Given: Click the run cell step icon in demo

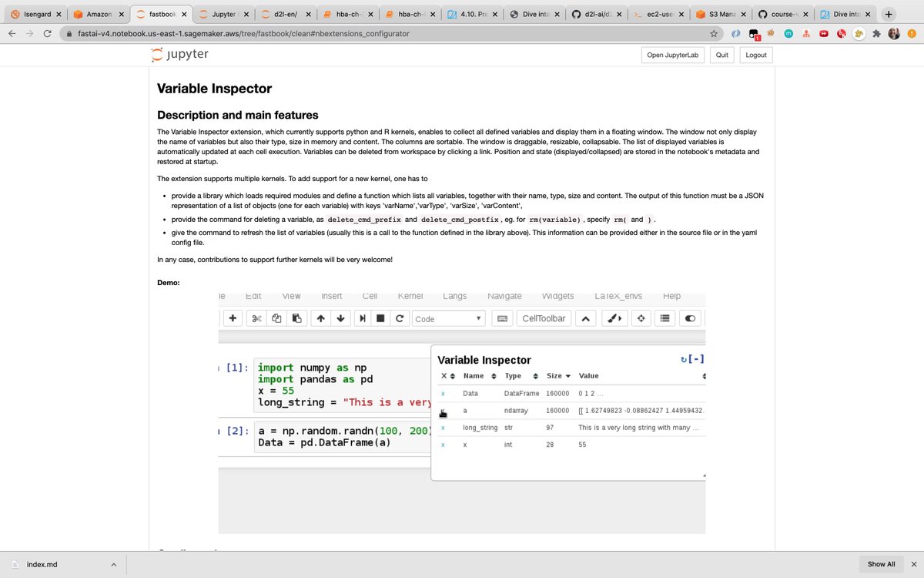Looking at the screenshot, I should pos(361,318).
